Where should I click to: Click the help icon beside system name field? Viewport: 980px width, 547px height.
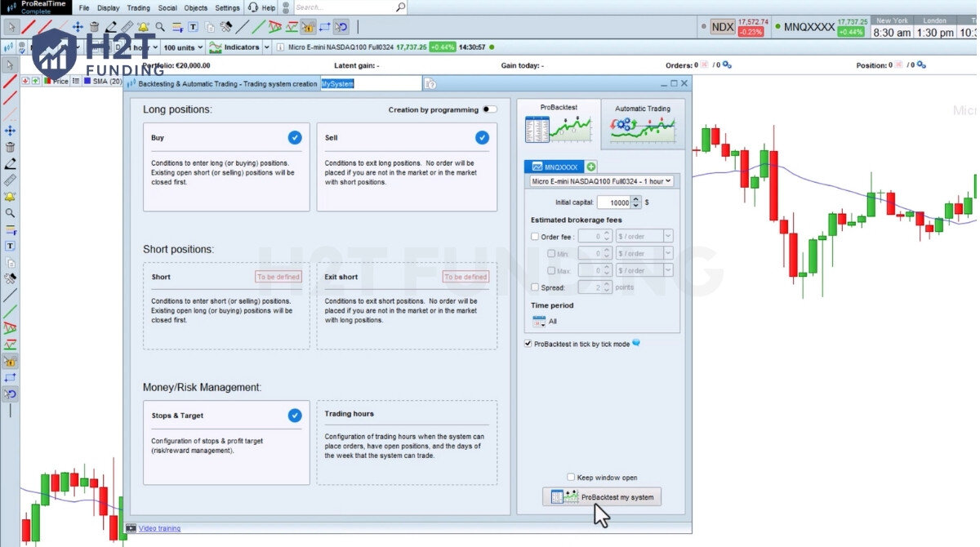430,83
